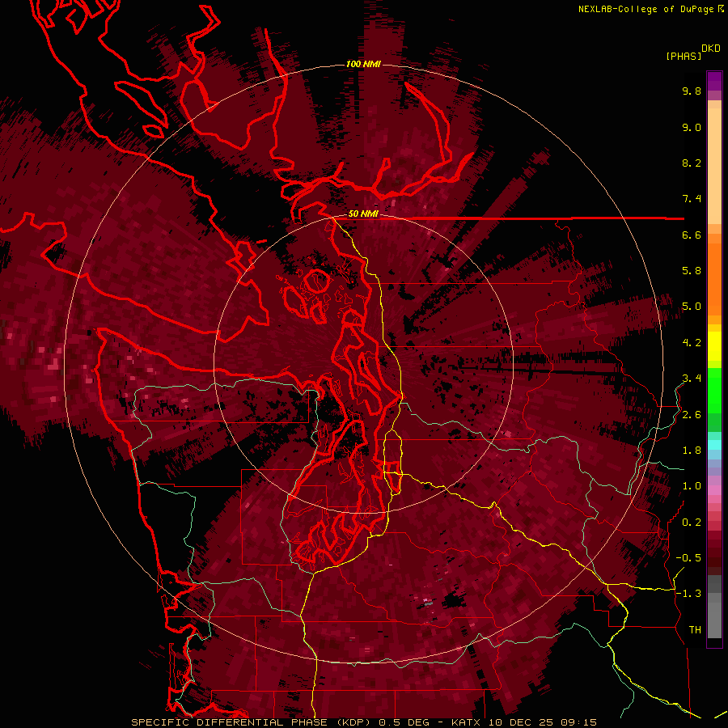Click the 8.2 value on the color scale
Viewport: 728px width, 728px height.
pos(692,163)
